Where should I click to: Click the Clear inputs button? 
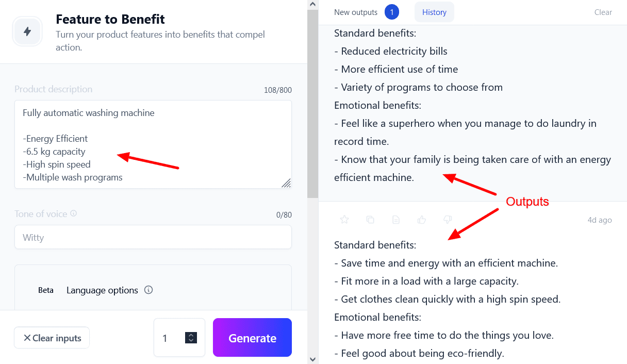pyautogui.click(x=52, y=338)
